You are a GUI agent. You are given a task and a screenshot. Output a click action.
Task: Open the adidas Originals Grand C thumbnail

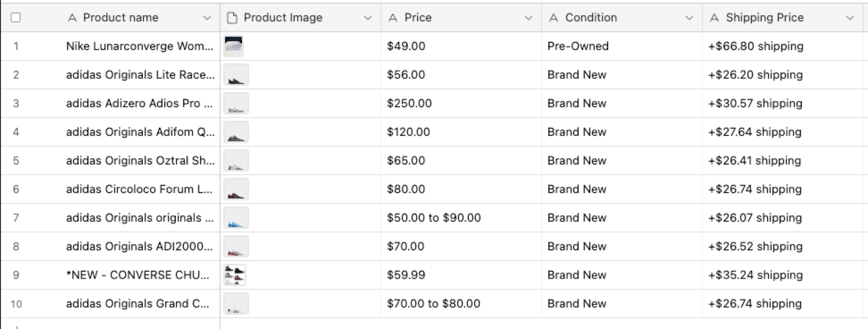[236, 304]
